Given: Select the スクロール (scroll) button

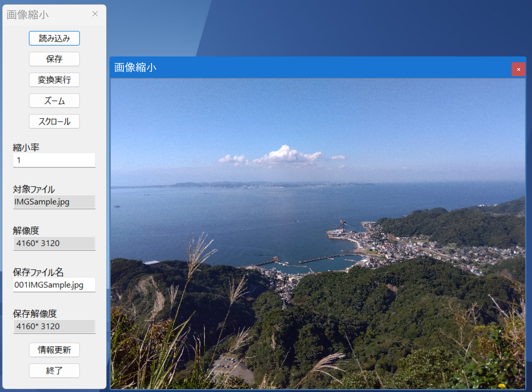Looking at the screenshot, I should [x=54, y=122].
